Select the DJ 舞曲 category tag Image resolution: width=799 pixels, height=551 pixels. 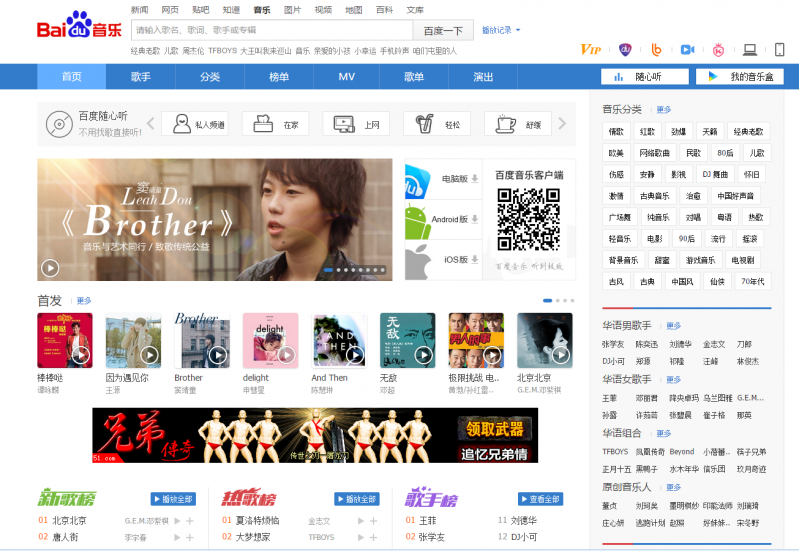coord(715,174)
